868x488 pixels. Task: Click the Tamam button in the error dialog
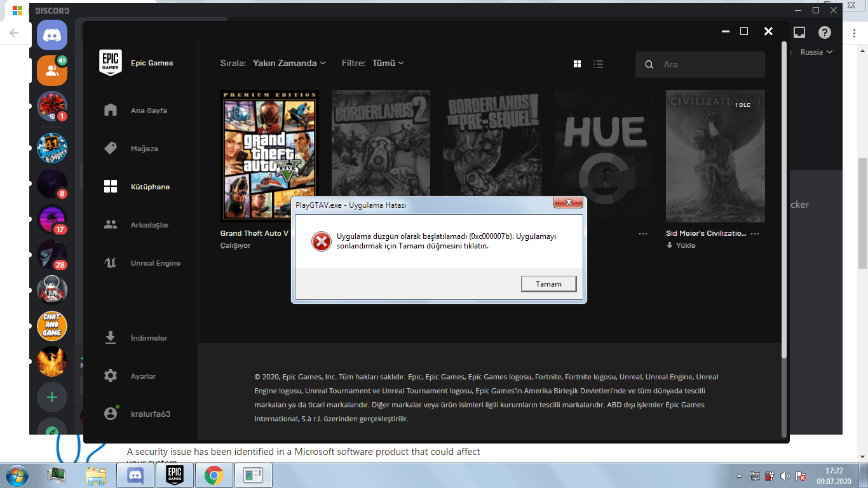click(x=548, y=284)
